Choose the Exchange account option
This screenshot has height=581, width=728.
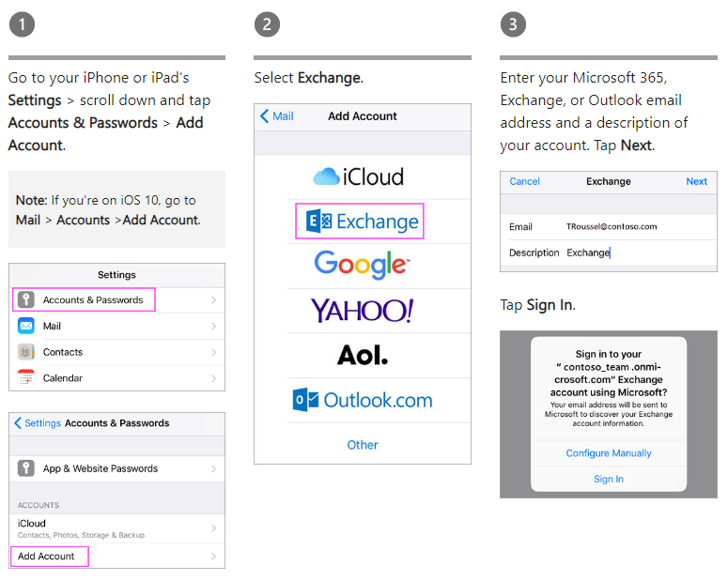(360, 222)
